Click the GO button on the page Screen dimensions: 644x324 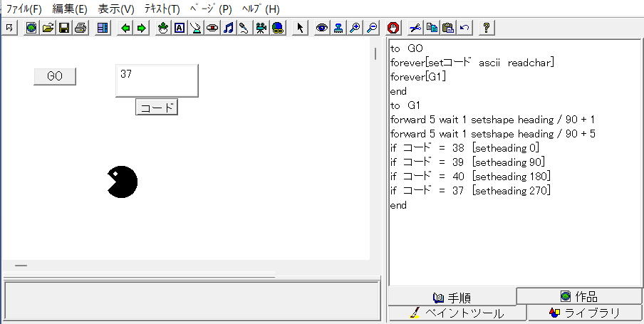[x=55, y=76]
